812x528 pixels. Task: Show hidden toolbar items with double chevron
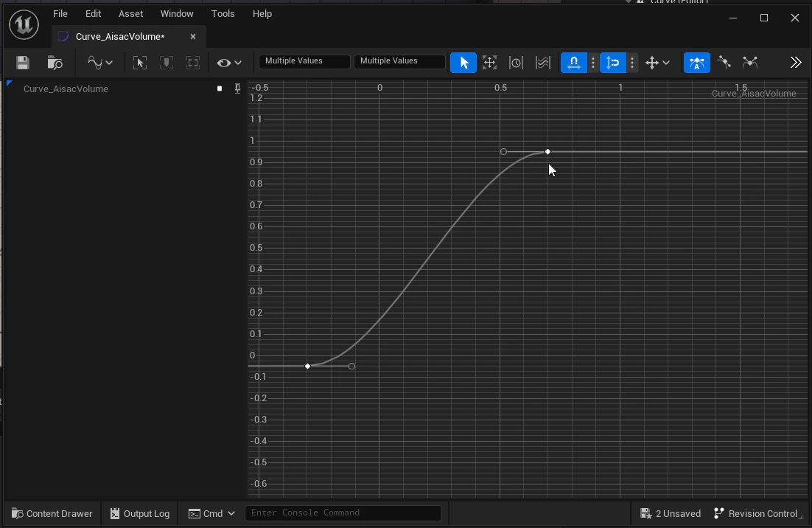pos(796,63)
